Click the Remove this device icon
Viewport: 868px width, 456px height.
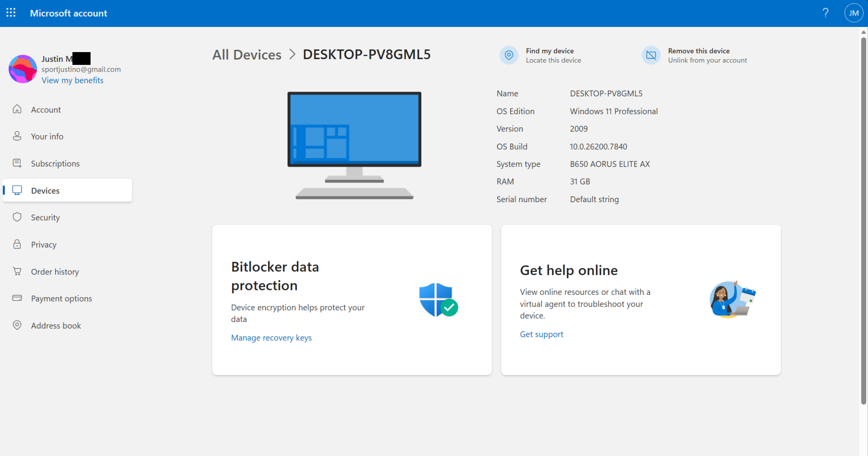click(651, 55)
